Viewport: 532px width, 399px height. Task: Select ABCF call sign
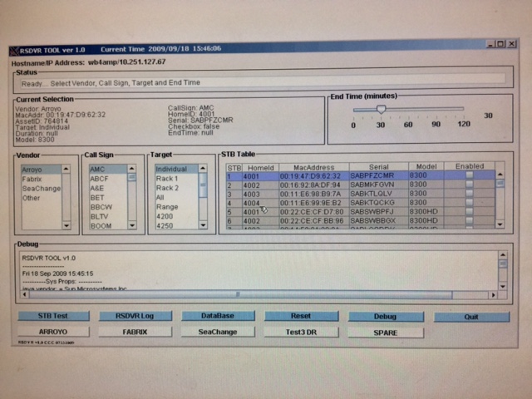coord(108,179)
